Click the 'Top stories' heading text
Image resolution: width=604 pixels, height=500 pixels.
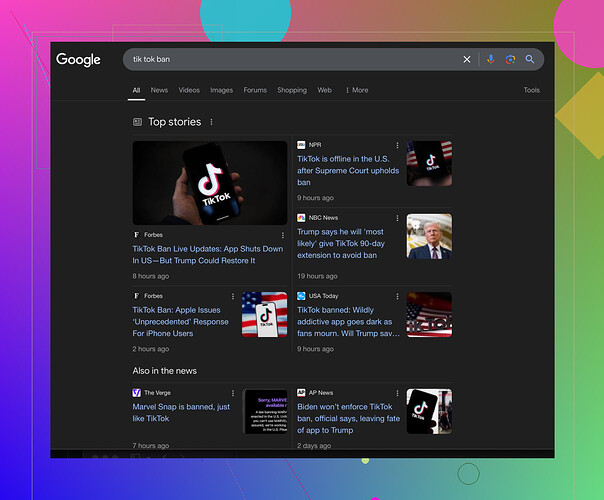tap(174, 122)
